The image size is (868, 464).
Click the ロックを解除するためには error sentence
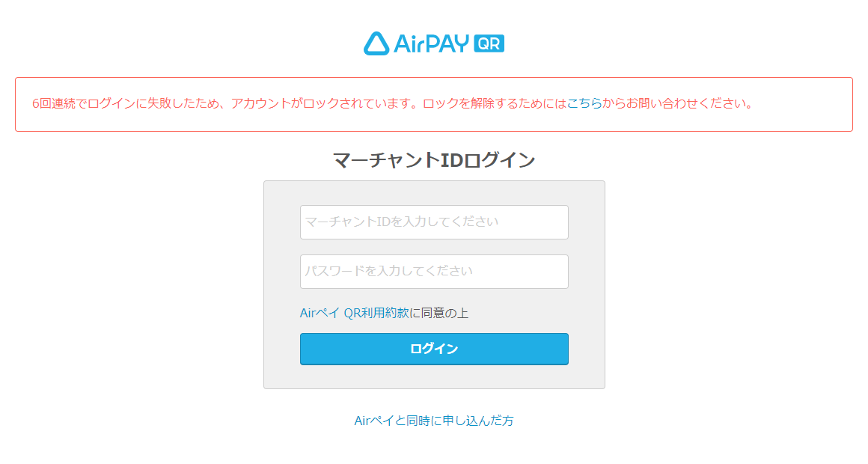494,103
